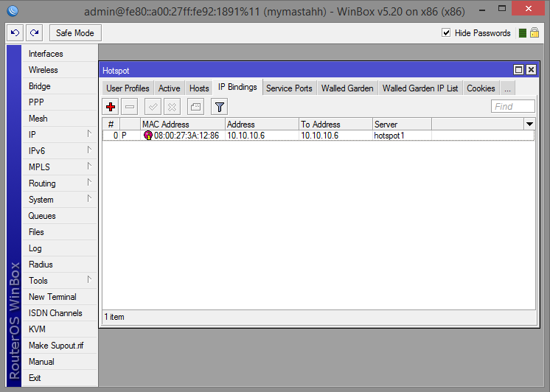Image resolution: width=550 pixels, height=392 pixels.
Task: Open Manual from the sidebar
Action: pyautogui.click(x=60, y=362)
